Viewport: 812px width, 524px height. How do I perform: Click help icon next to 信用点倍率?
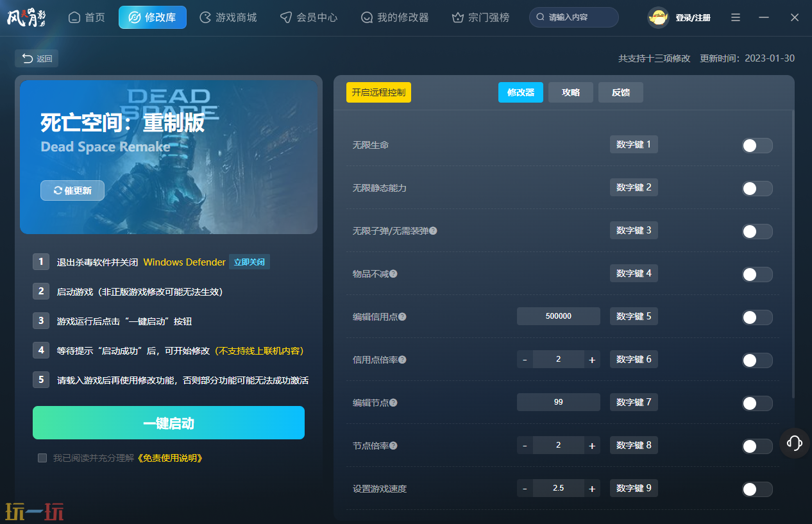pyautogui.click(x=402, y=360)
